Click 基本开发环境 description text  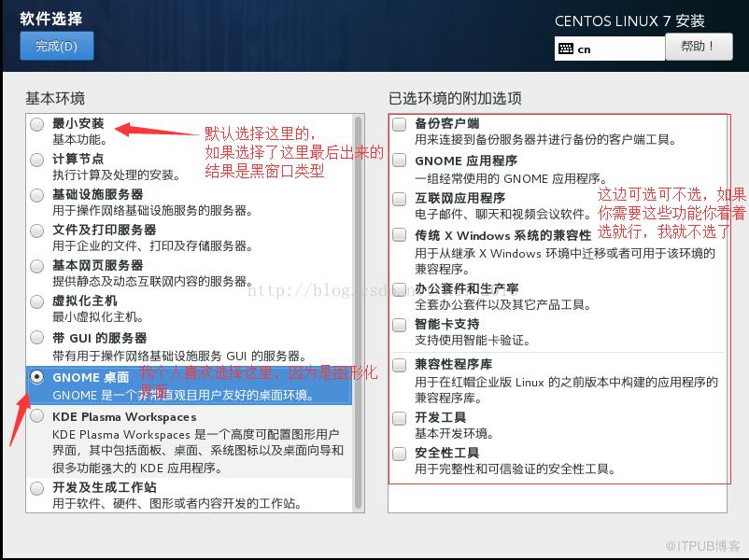tap(454, 433)
